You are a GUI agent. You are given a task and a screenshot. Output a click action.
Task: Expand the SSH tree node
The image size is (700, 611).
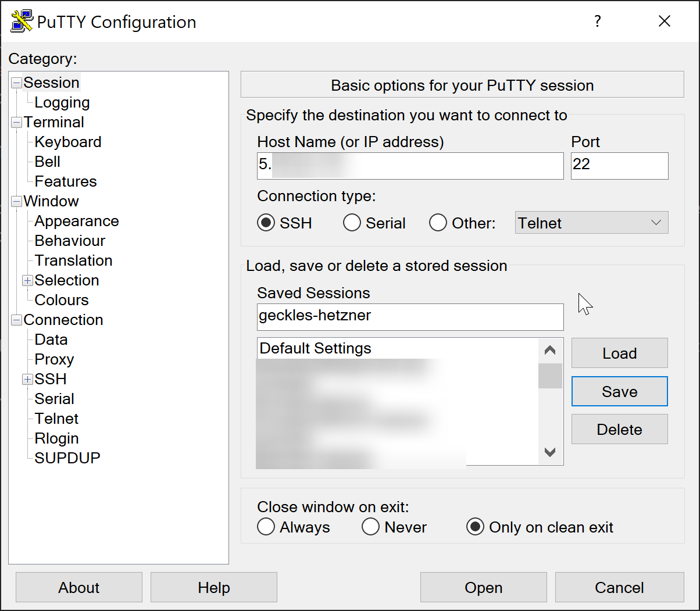27,379
